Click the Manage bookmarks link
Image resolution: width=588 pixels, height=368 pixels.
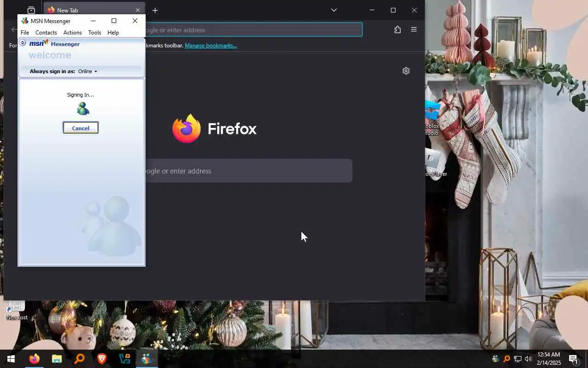211,45
